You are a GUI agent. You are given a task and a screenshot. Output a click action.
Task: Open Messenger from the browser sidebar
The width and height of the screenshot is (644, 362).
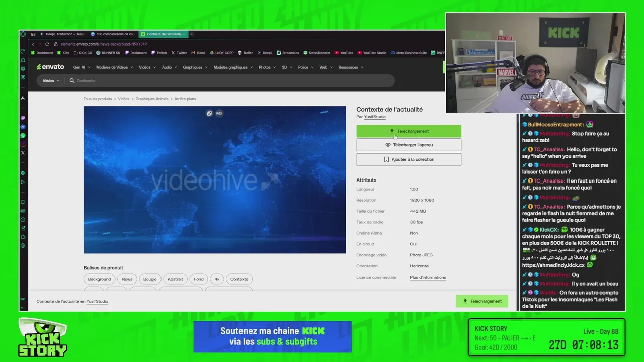click(23, 127)
